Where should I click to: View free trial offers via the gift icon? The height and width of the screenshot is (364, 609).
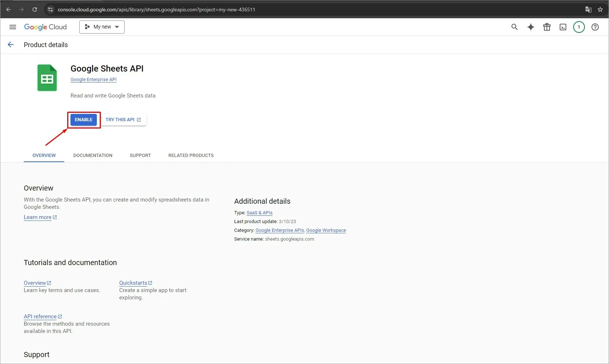click(547, 27)
